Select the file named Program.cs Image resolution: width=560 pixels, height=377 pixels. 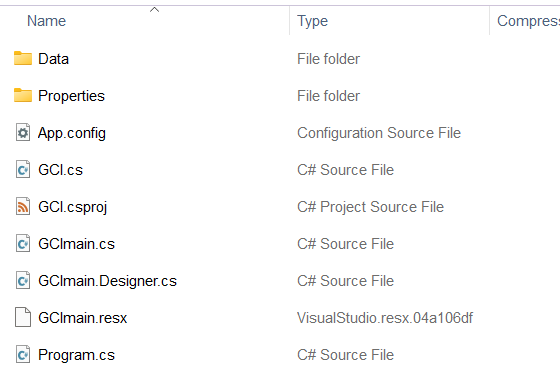76,355
